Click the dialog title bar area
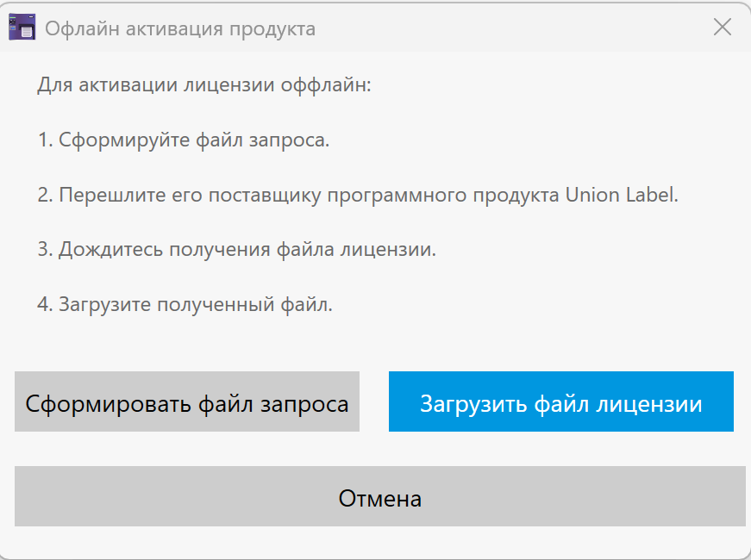Image resolution: width=751 pixels, height=560 pixels. [431, 27]
